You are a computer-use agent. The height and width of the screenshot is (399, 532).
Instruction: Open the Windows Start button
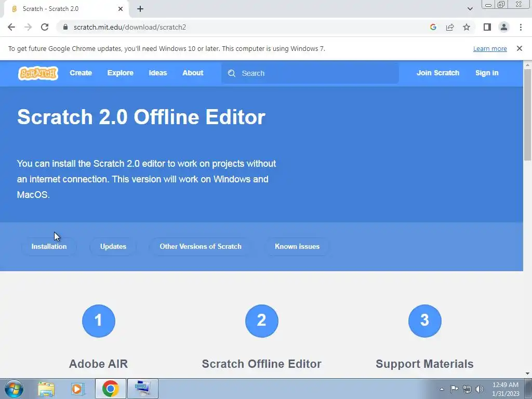(14, 389)
